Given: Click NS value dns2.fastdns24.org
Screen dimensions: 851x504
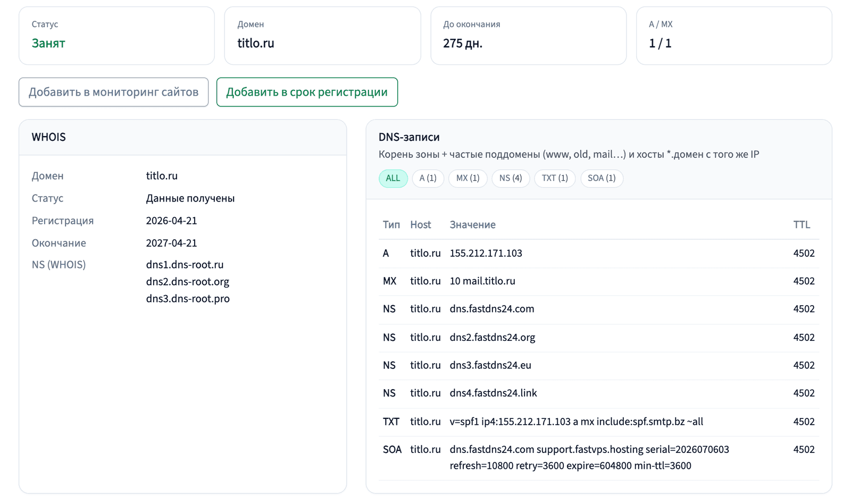Looking at the screenshot, I should [x=492, y=338].
